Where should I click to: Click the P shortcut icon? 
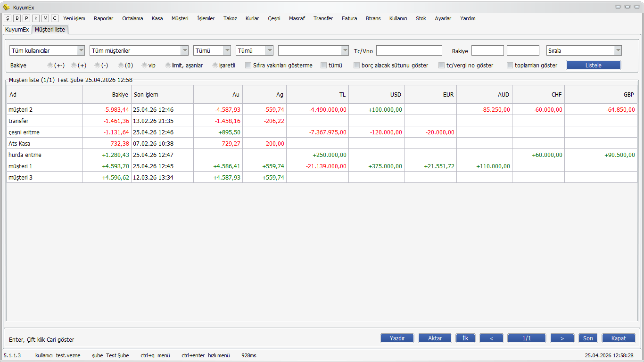click(26, 18)
